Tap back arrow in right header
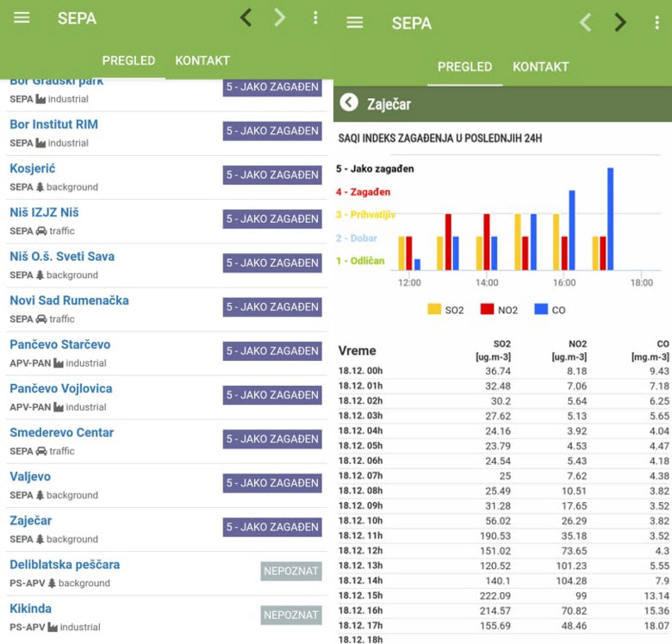 pyautogui.click(x=585, y=22)
